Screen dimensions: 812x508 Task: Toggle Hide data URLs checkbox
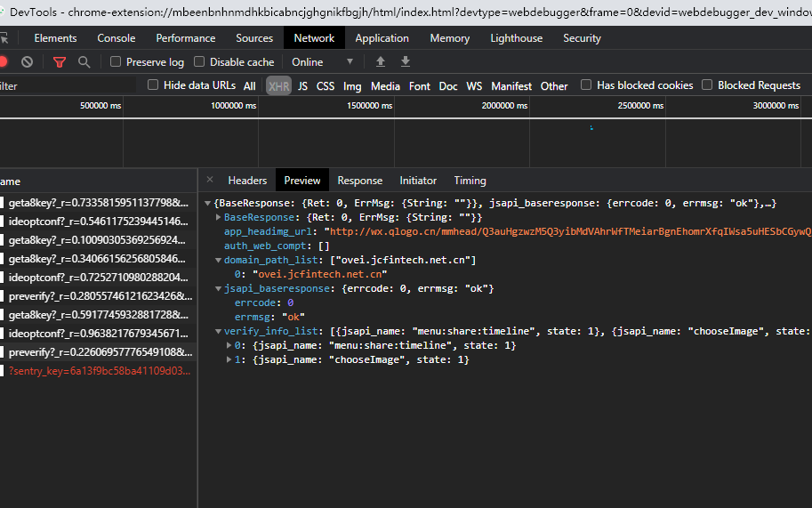pyautogui.click(x=153, y=85)
